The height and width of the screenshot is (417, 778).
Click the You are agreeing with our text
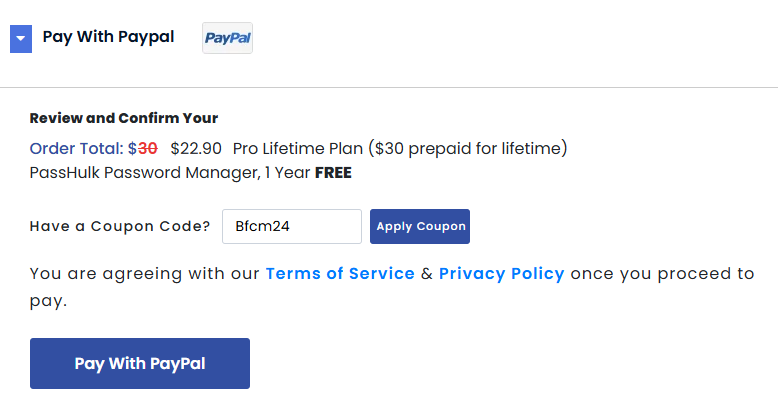144,274
